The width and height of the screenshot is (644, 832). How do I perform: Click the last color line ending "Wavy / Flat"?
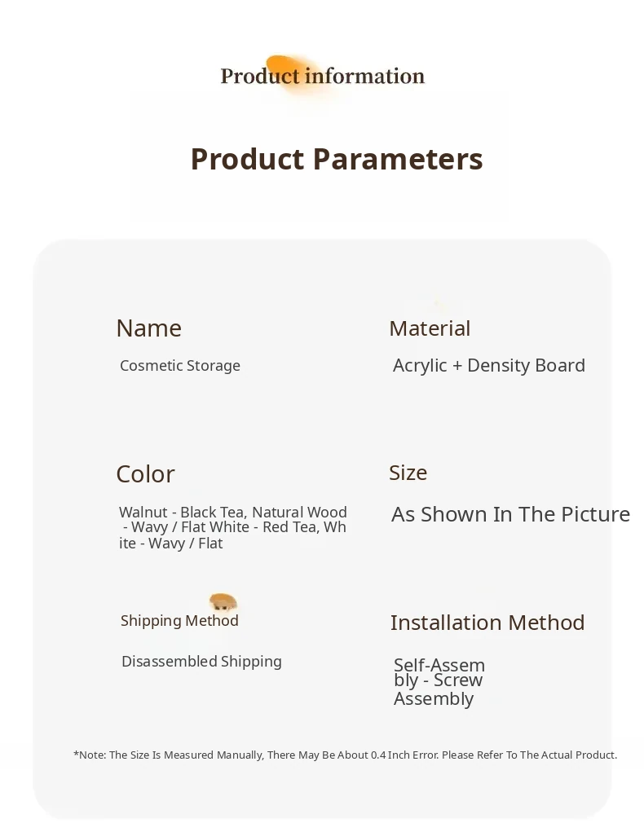171,544
